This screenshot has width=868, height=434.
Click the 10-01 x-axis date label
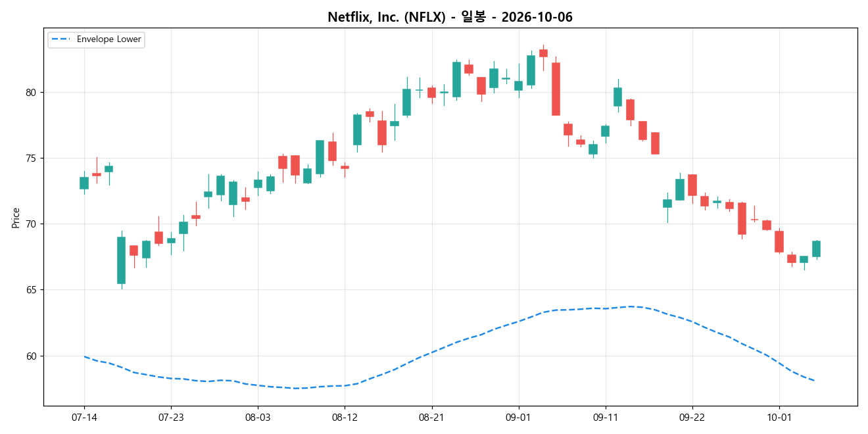(x=779, y=418)
